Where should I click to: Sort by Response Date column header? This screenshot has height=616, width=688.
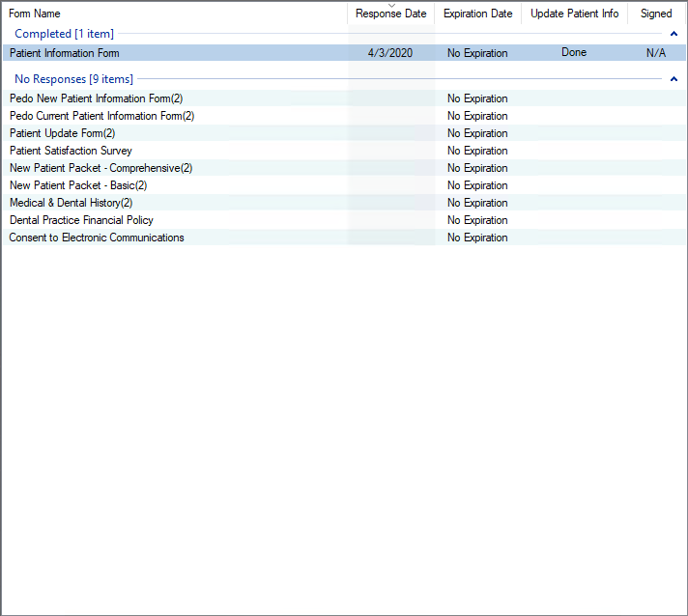[x=390, y=14]
